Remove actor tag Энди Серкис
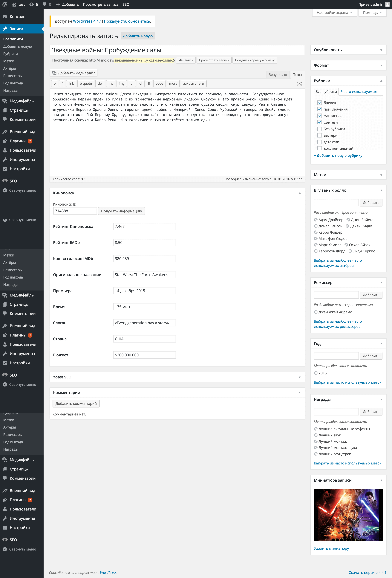The width and height of the screenshot is (392, 578). 350,251
